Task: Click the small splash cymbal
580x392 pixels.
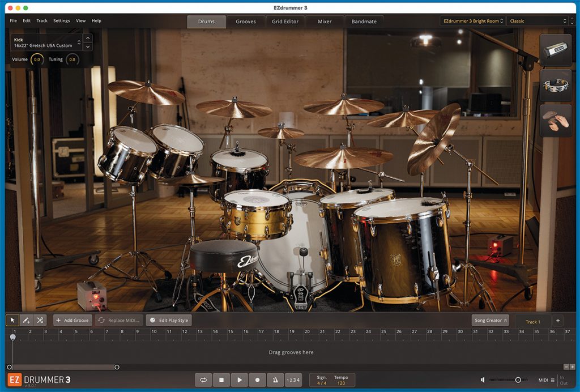Action: pos(281,133)
